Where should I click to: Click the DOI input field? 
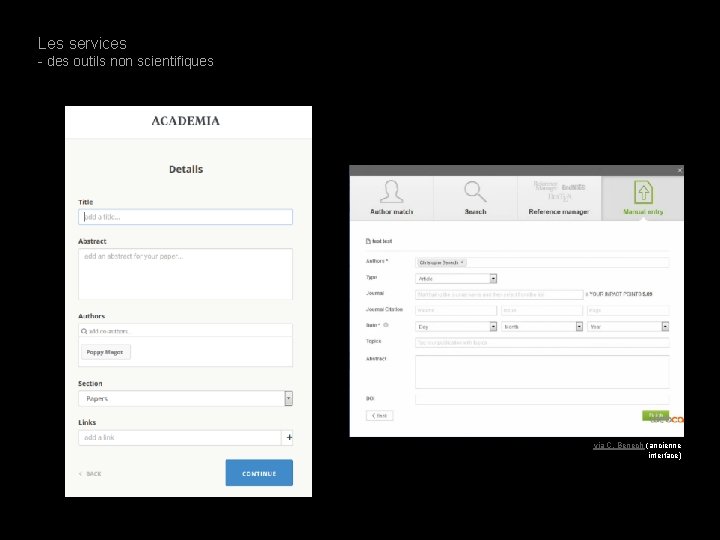click(x=542, y=399)
